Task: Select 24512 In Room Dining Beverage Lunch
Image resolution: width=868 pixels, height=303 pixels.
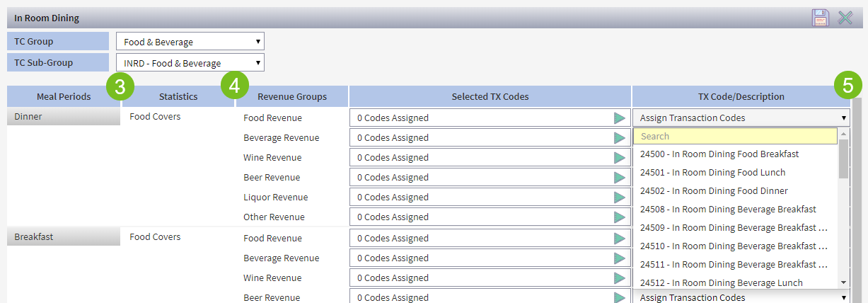Action: pyautogui.click(x=721, y=283)
